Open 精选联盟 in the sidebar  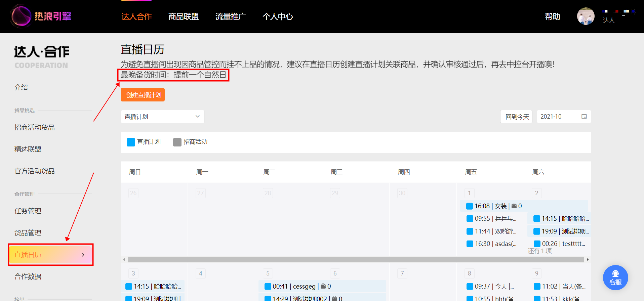point(28,149)
